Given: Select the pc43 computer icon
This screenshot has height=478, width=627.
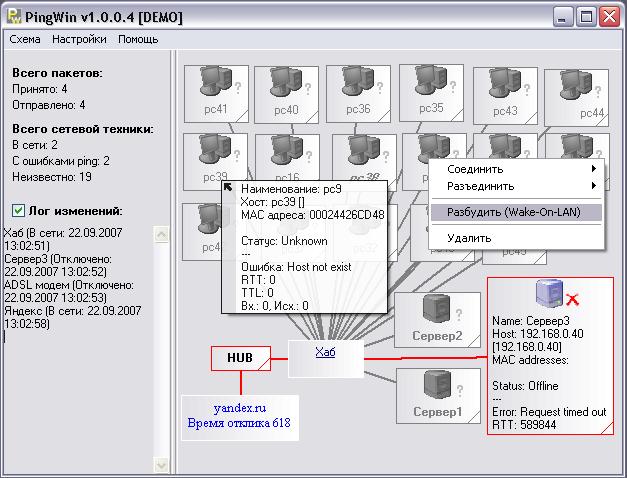Looking at the screenshot, I should pos(504,87).
